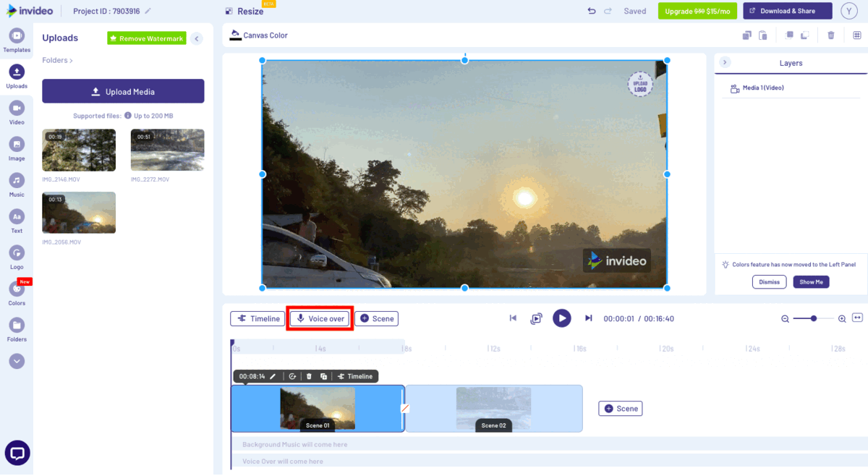The image size is (868, 476).
Task: Toggle fit timeline to screen
Action: pyautogui.click(x=858, y=318)
